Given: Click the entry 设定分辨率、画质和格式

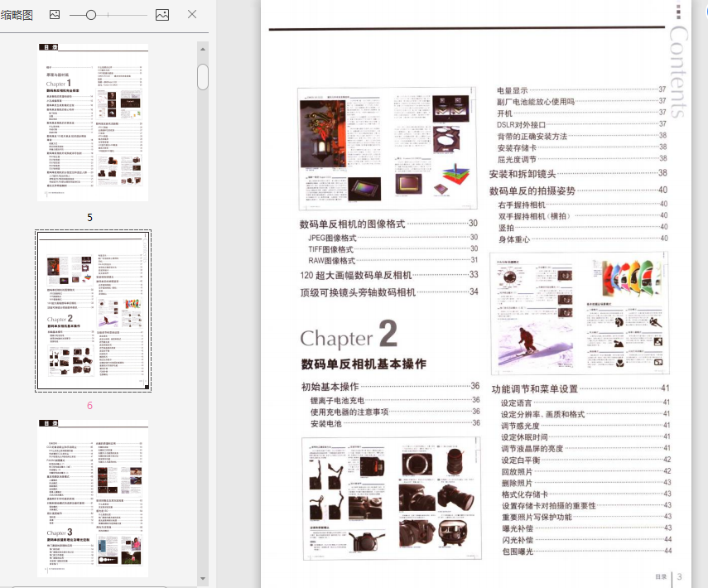Looking at the screenshot, I should pyautogui.click(x=542, y=414).
